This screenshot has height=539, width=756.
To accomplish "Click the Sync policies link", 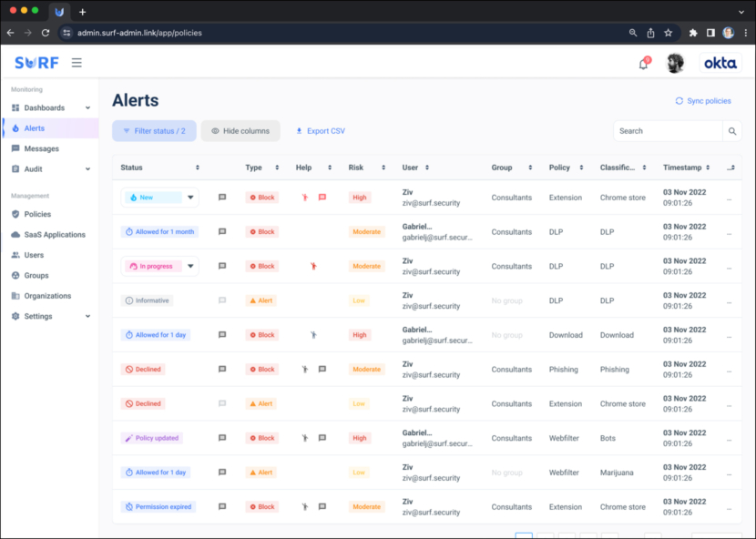I will 702,100.
